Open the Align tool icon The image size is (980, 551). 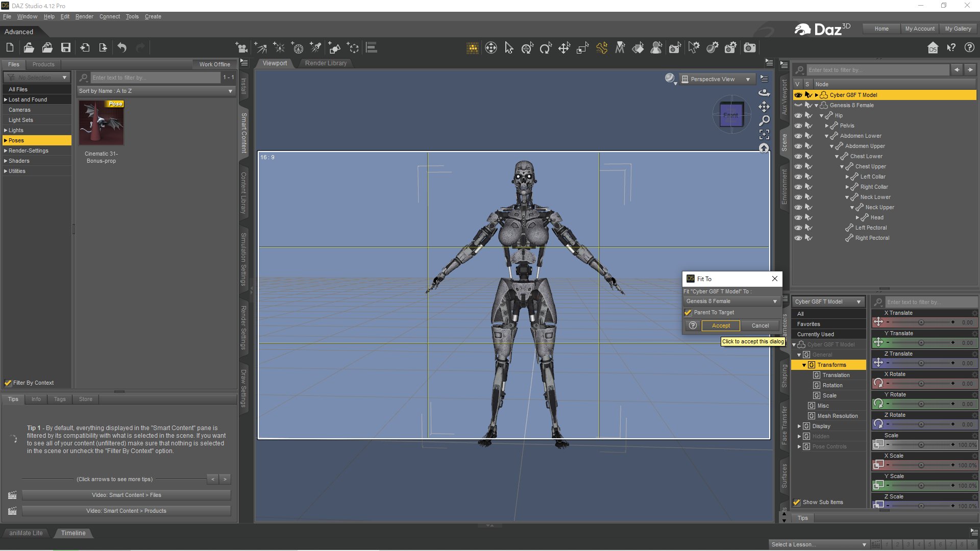click(372, 48)
